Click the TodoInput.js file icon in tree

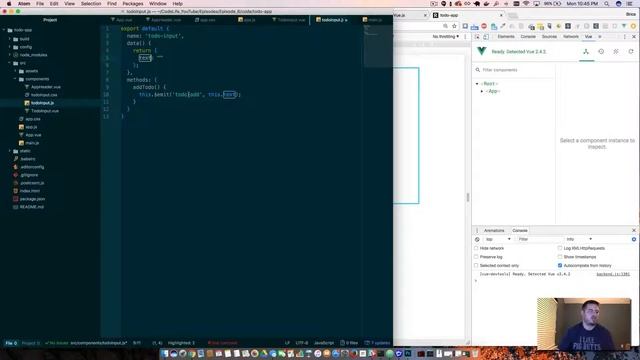(x=27, y=103)
